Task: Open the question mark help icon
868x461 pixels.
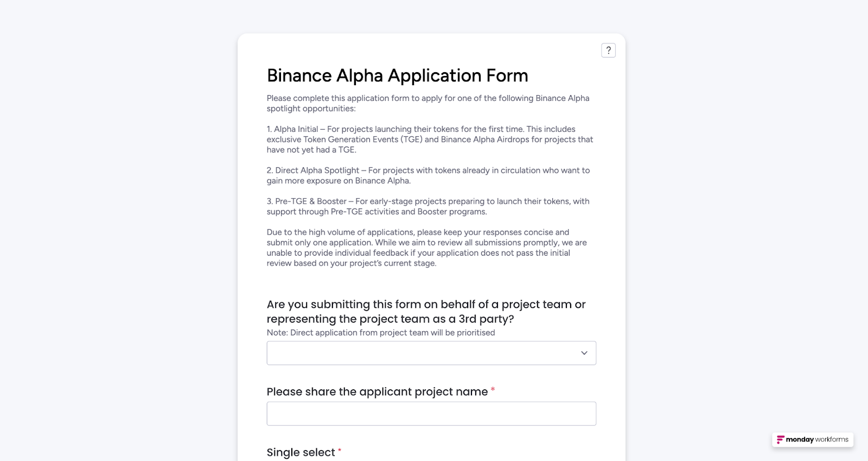Action: (x=608, y=50)
